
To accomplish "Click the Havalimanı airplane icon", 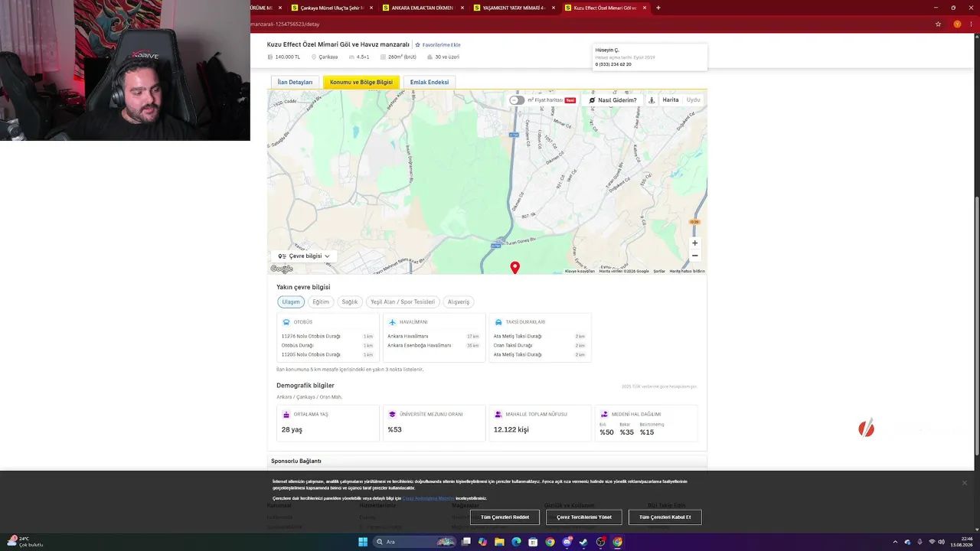I will click(x=392, y=322).
